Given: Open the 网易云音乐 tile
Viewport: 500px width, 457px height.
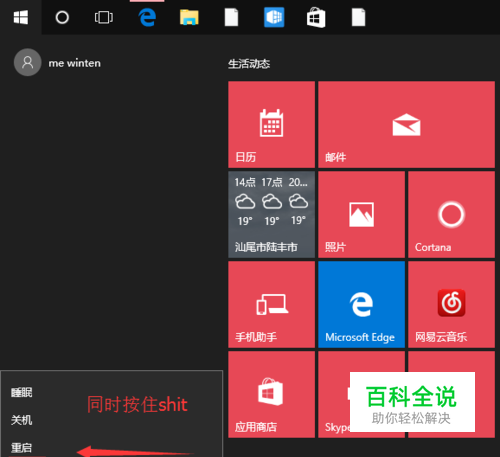Looking at the screenshot, I should pyautogui.click(x=451, y=304).
